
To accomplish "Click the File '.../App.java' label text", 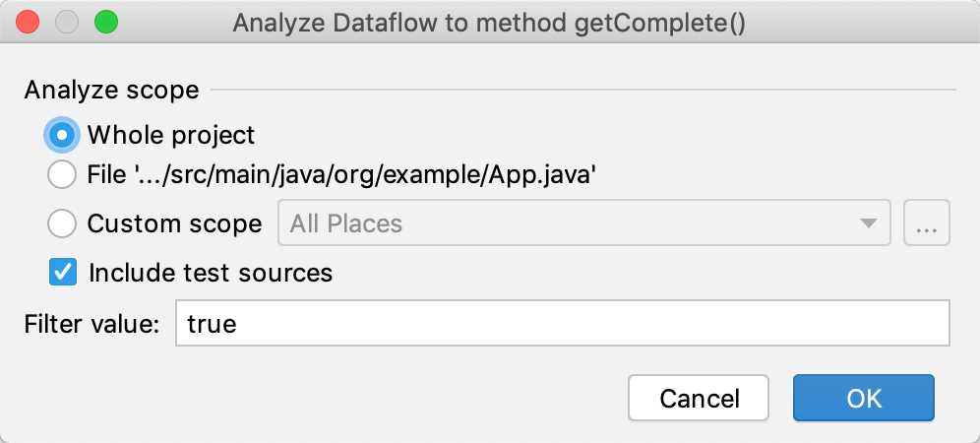I will pyautogui.click(x=342, y=175).
